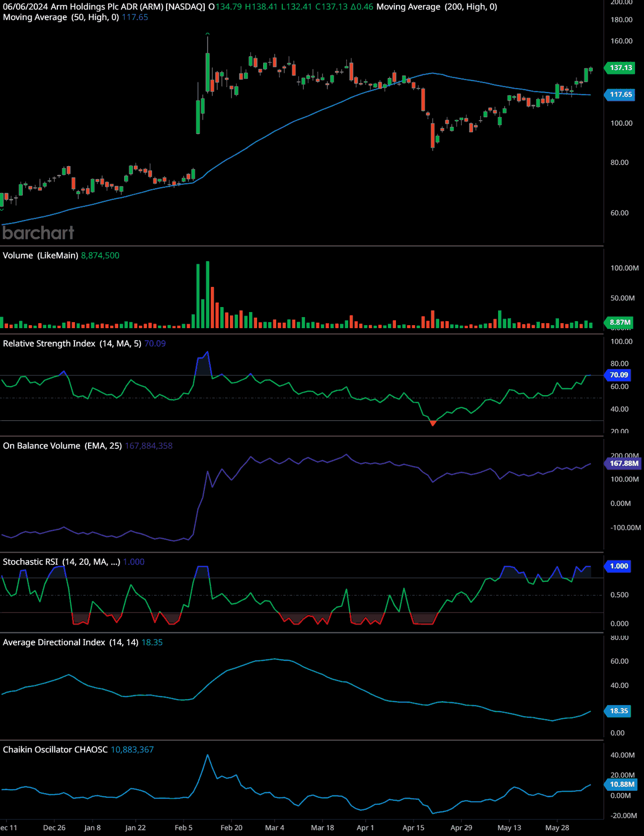The width and height of the screenshot is (644, 836).
Task: Open the Average Directional Index label
Action: pos(70,642)
